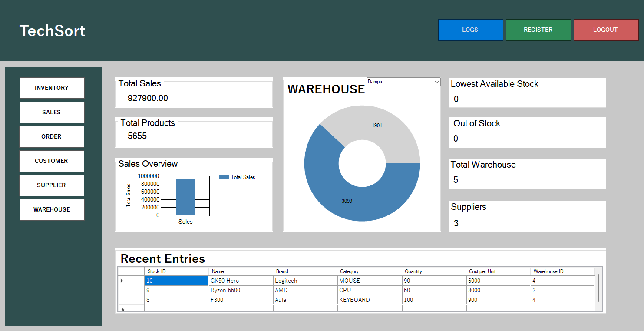This screenshot has height=331, width=644.
Task: Click the Ryzen 5500 name cell
Action: pos(241,291)
